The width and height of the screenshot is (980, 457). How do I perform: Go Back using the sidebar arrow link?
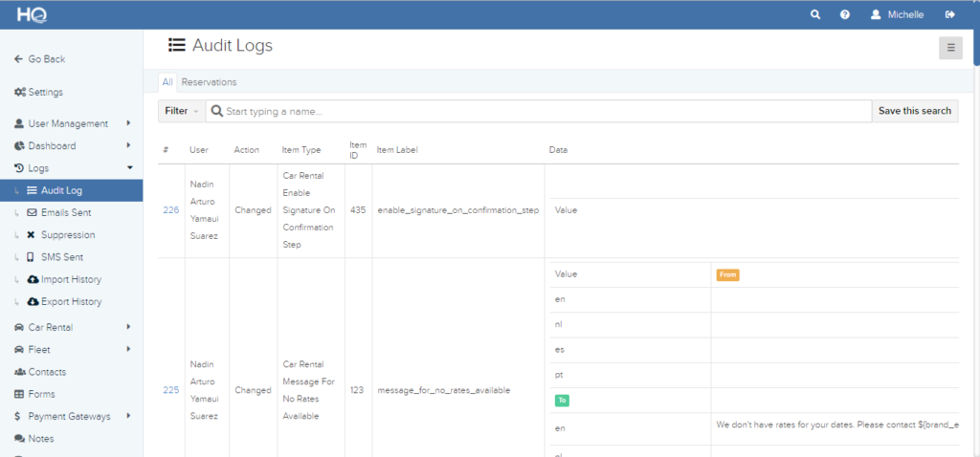pos(39,59)
